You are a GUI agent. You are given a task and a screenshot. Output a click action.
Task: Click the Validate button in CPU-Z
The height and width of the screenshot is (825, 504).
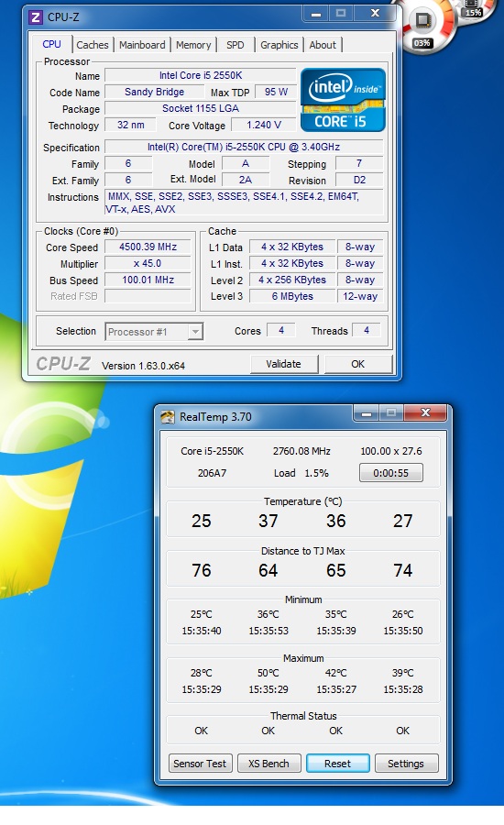click(283, 364)
